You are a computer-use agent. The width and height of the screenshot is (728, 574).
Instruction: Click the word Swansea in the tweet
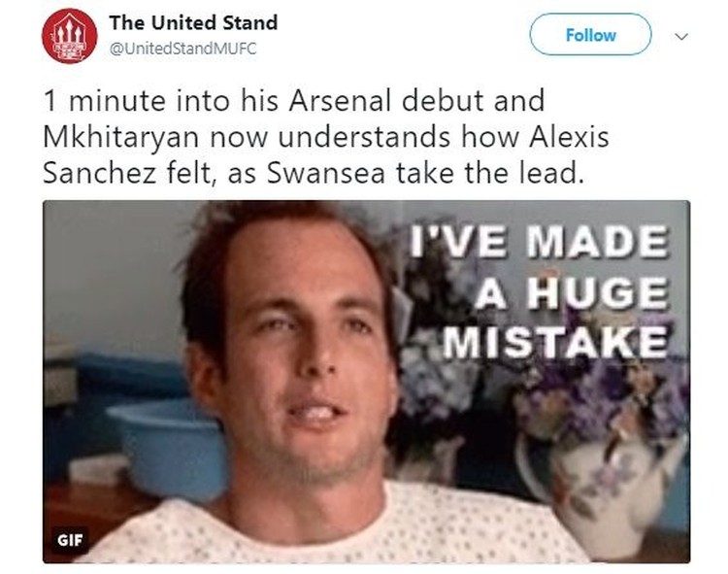point(326,173)
